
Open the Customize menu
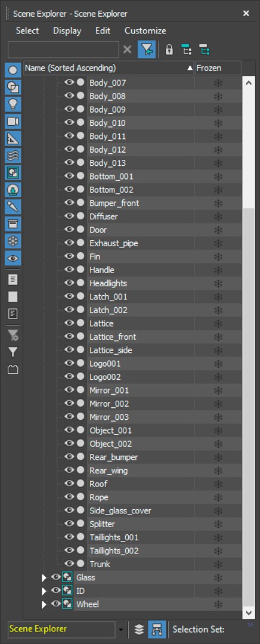146,31
